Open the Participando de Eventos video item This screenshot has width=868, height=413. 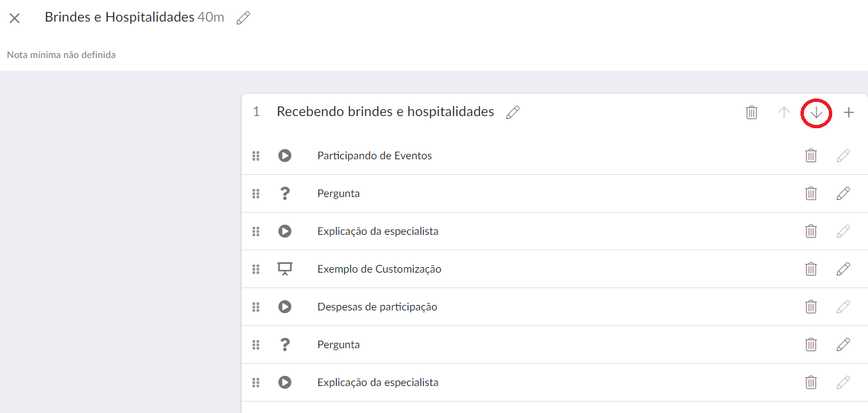pos(375,156)
